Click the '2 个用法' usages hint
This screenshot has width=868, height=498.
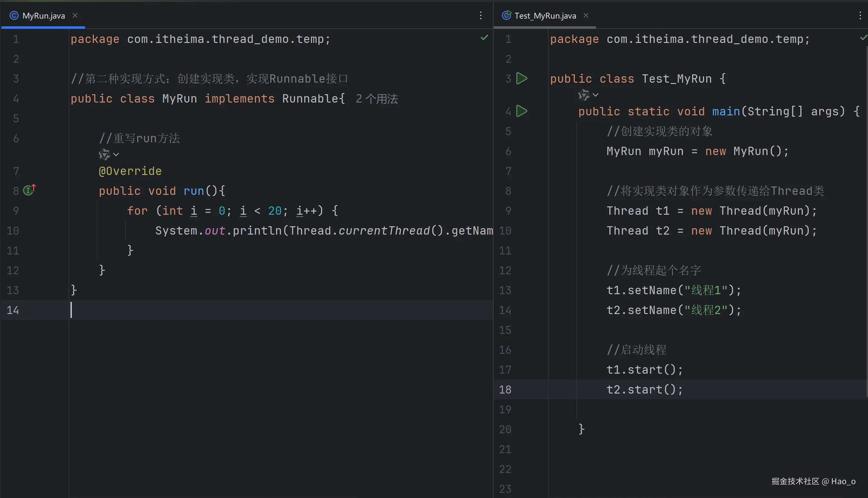click(x=377, y=99)
